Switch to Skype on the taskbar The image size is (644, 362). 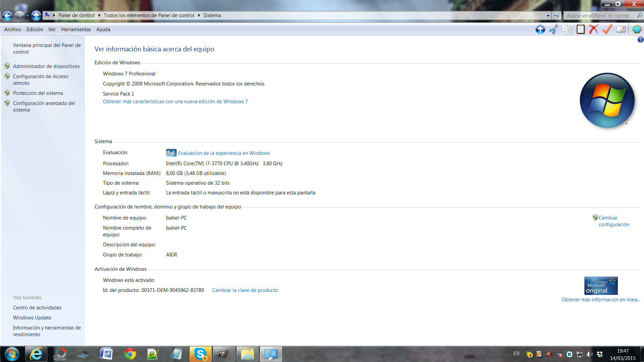[x=201, y=354]
